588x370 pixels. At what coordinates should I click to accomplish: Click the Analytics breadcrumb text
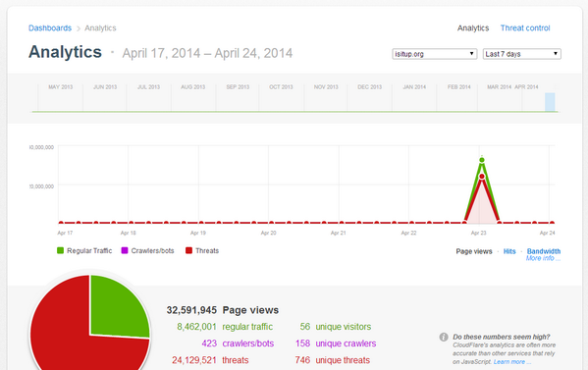coord(100,28)
